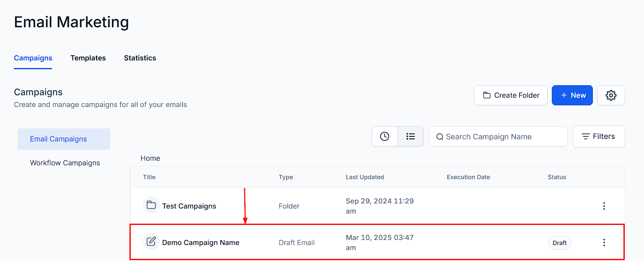The height and width of the screenshot is (261, 644).
Task: Open the Filters panel
Action: tap(599, 136)
